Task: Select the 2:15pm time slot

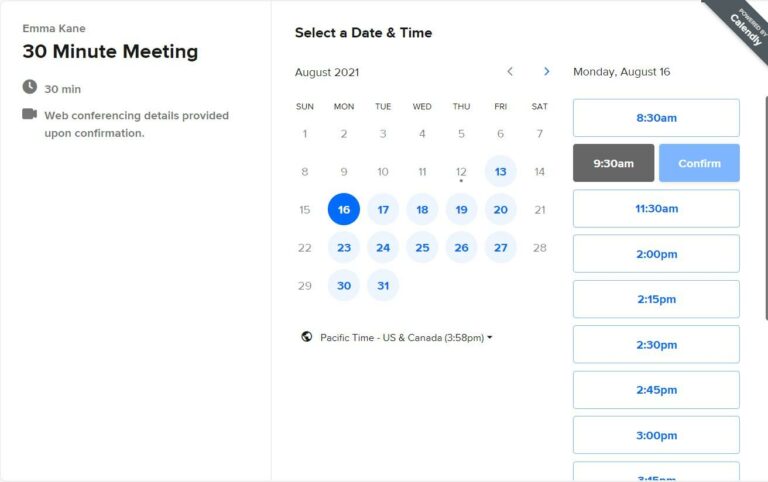Action: 656,299
